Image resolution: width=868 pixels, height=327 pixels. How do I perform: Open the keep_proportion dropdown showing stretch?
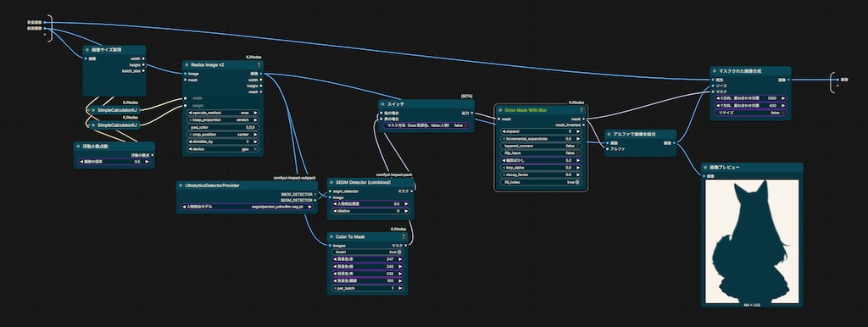pos(224,119)
